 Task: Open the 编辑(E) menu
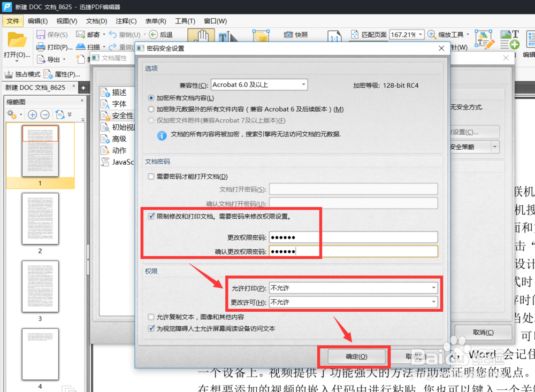37,21
